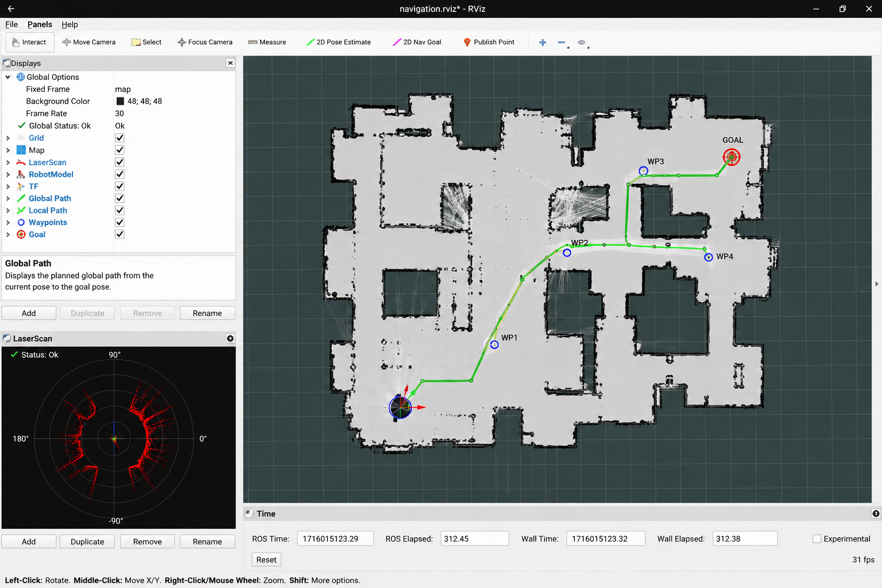Click the RobotModel display icon
The image size is (882, 588).
[21, 175]
